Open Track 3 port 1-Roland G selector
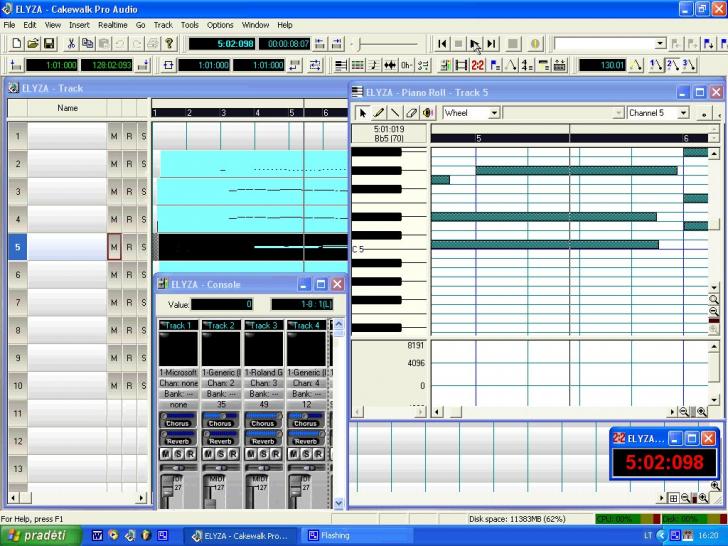This screenshot has width=728, height=546. click(x=264, y=372)
